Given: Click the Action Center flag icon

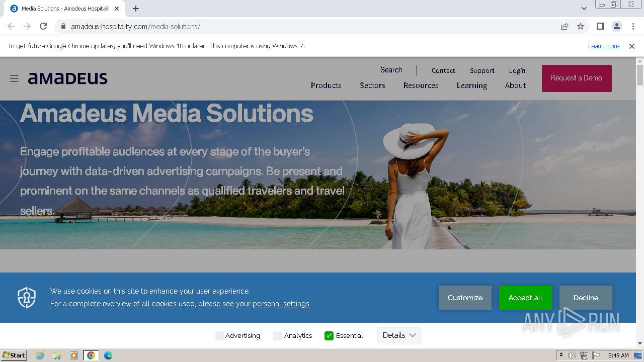Looking at the screenshot, I should [x=596, y=355].
